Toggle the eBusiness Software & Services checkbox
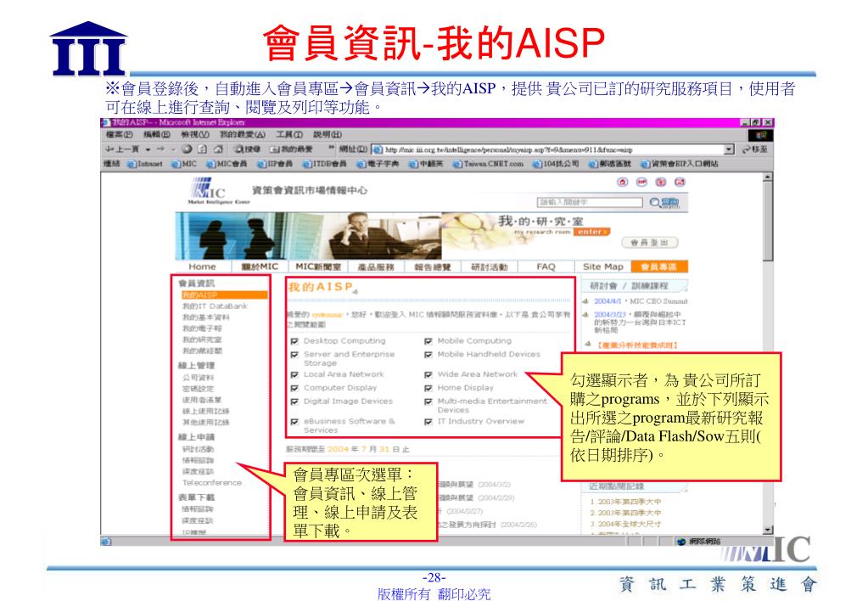This screenshot has width=868, height=601. pyautogui.click(x=294, y=422)
